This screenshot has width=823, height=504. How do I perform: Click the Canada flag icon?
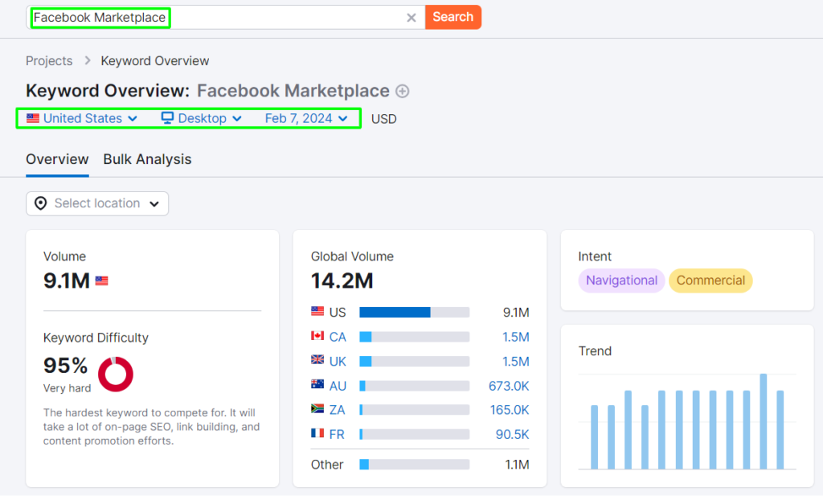[317, 335]
